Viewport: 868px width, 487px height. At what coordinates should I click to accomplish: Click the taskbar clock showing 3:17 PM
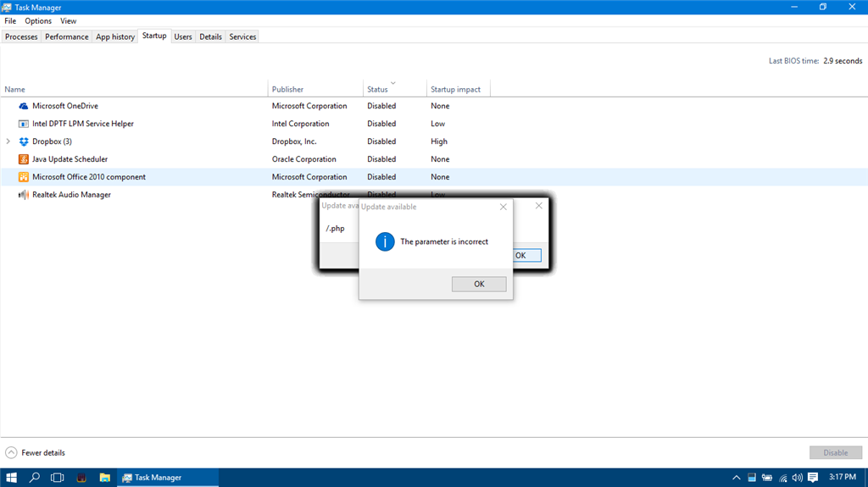point(843,477)
